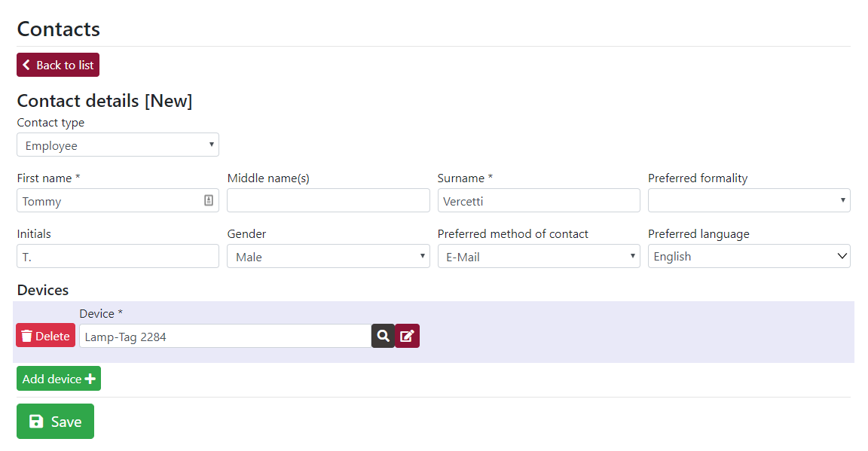The width and height of the screenshot is (868, 451).
Task: Focus the Middle name(s) field
Action: coord(329,200)
